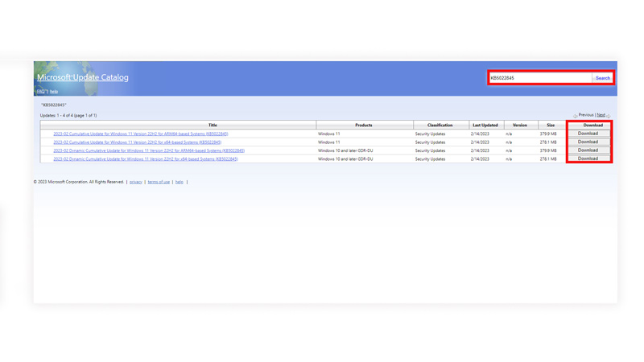The height and width of the screenshot is (362, 644).
Task: Click 2/14/2023 date in first result row
Action: 480,134
